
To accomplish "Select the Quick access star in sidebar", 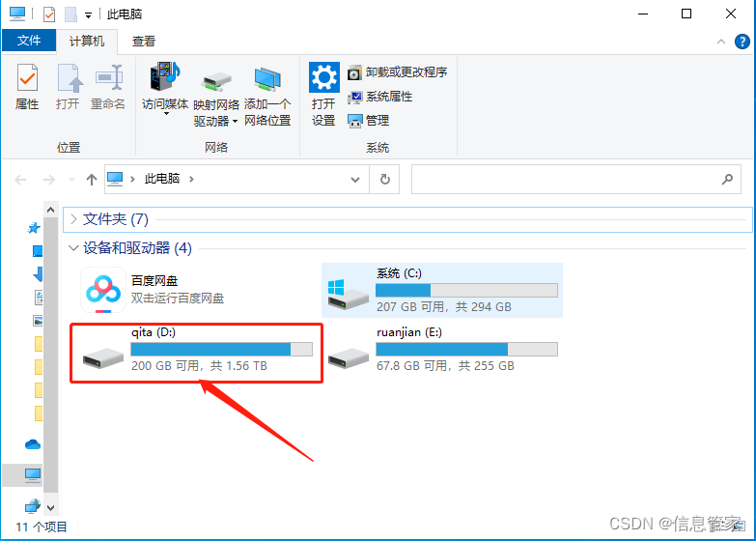I will tap(34, 227).
